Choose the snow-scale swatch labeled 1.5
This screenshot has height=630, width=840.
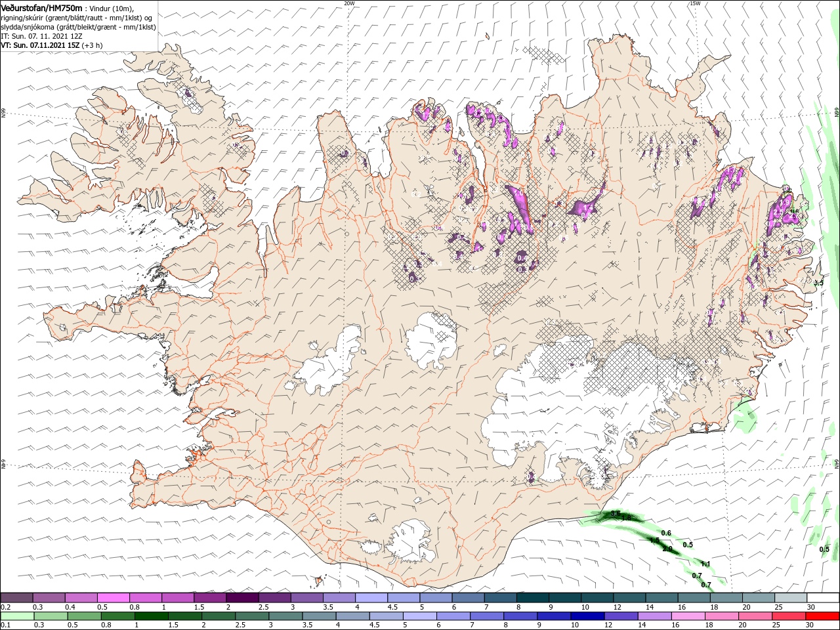(x=209, y=597)
